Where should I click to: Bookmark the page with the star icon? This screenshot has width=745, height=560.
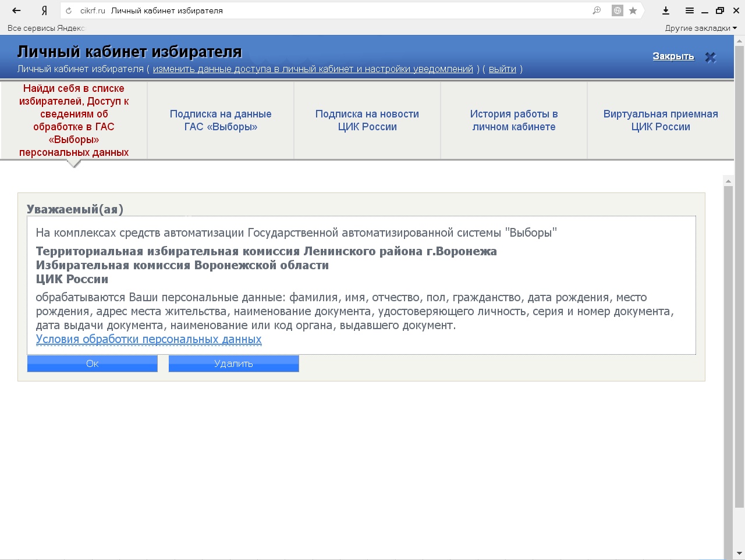(x=633, y=10)
